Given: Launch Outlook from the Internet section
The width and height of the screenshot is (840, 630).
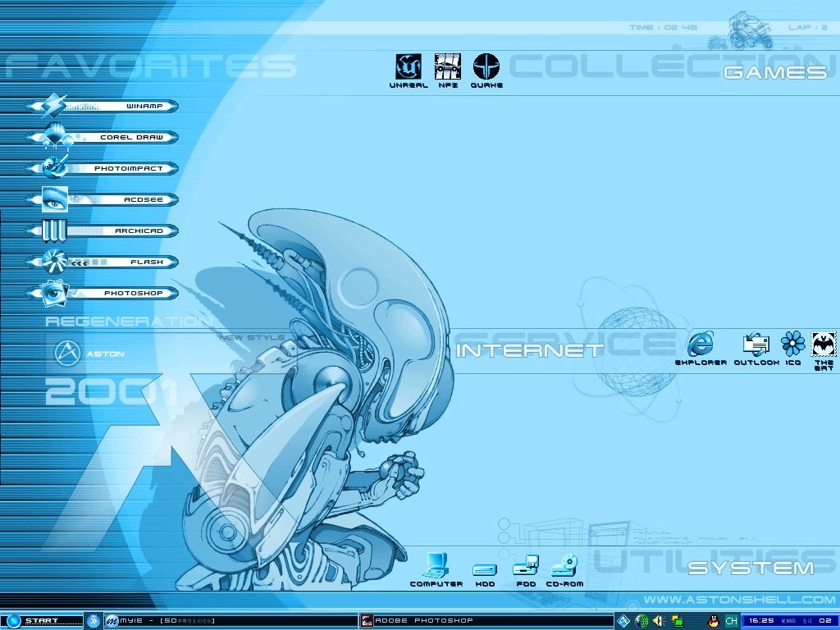Looking at the screenshot, I should [756, 345].
